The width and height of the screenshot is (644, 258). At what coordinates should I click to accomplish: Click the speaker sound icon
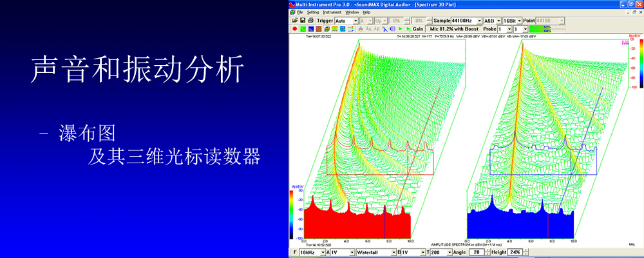(392, 29)
